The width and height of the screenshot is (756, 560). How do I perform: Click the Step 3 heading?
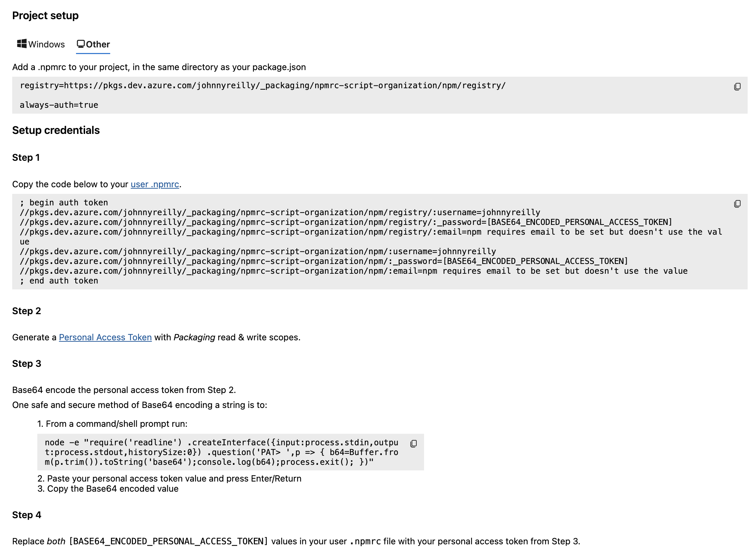(x=27, y=363)
